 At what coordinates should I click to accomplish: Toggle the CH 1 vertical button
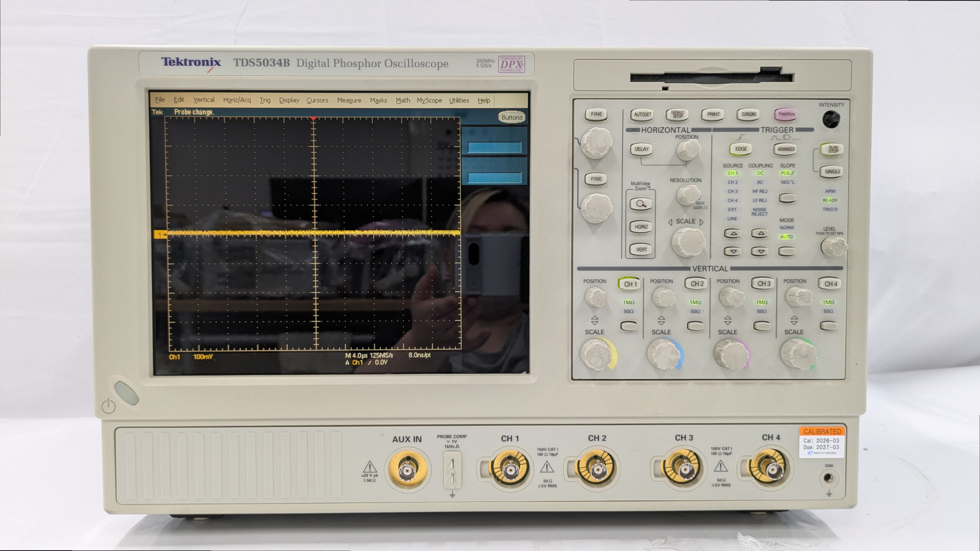[630, 284]
